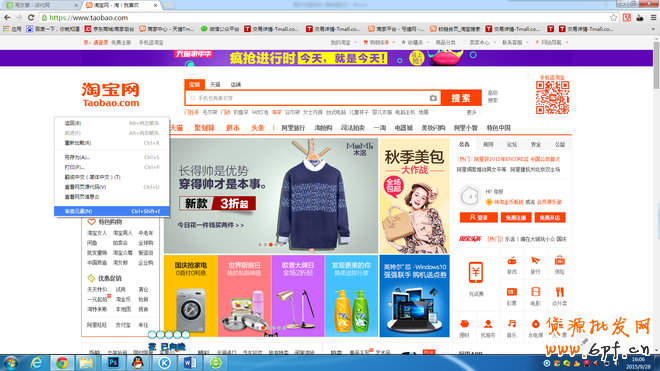Expand the 我的淘宝 dropdown in top bar
660x371 pixels.
(343, 43)
